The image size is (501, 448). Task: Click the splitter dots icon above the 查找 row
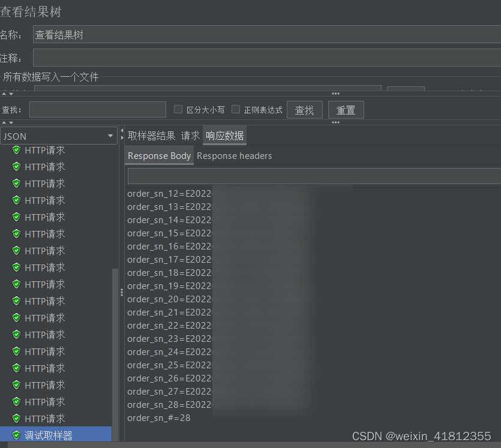point(336,93)
